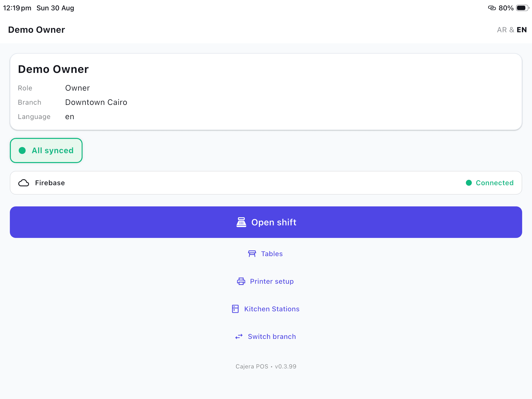Tap the Connected status text

point(495,183)
